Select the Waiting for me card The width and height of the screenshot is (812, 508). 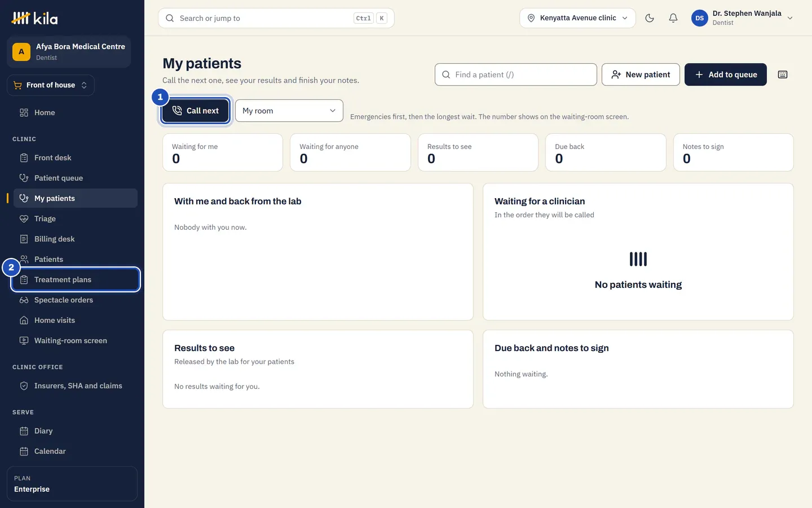coord(223,152)
